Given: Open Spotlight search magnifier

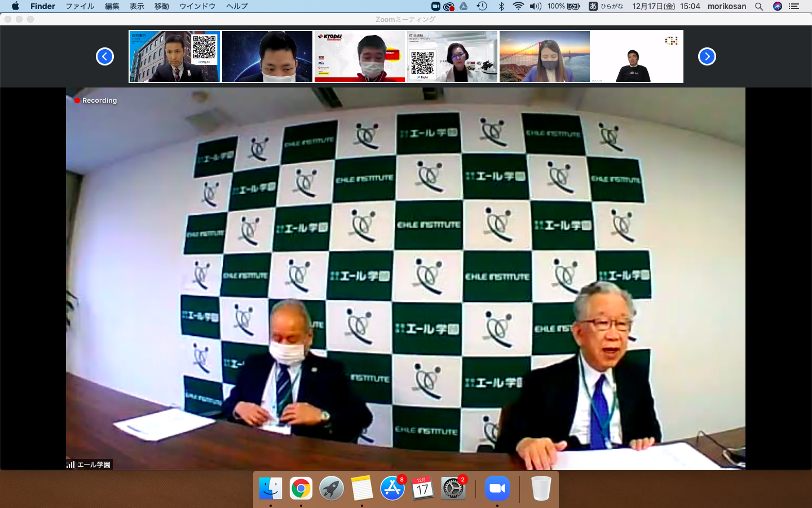Looking at the screenshot, I should [x=759, y=6].
